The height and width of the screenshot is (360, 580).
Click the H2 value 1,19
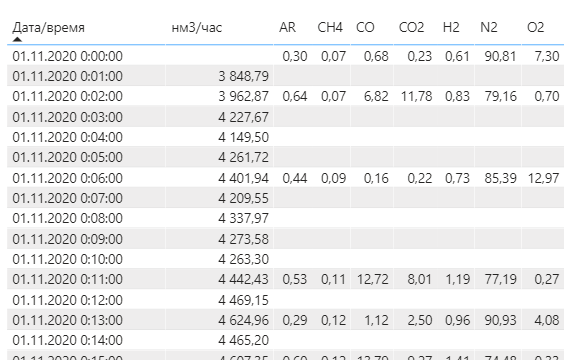457,279
